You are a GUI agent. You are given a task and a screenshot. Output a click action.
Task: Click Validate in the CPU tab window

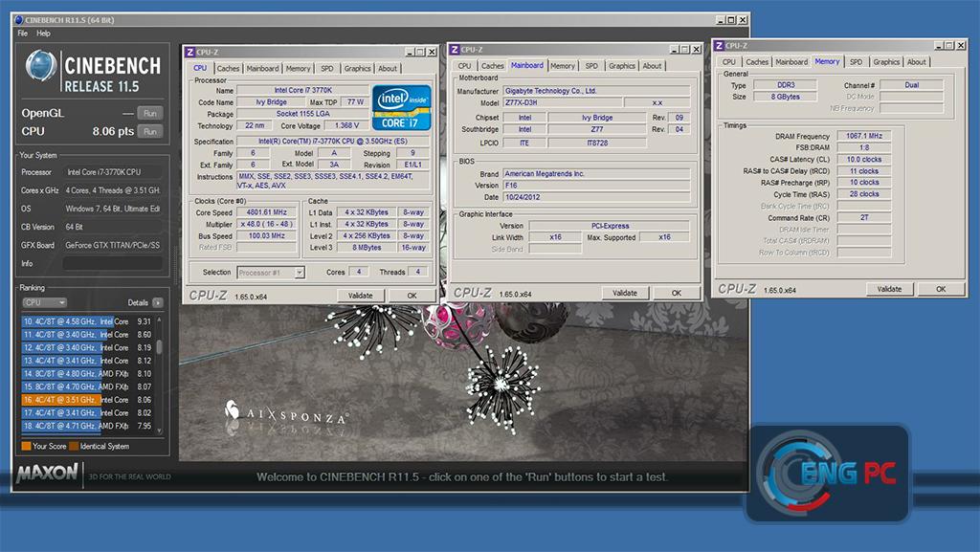click(360, 296)
